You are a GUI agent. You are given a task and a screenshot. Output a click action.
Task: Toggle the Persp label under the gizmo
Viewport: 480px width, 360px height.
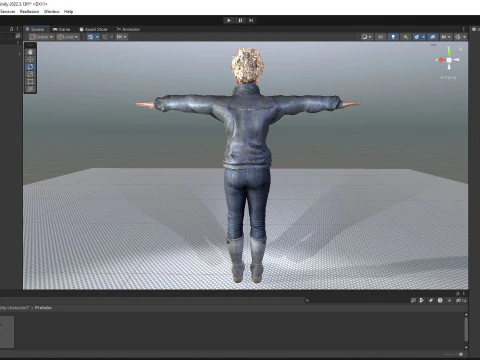[448, 77]
